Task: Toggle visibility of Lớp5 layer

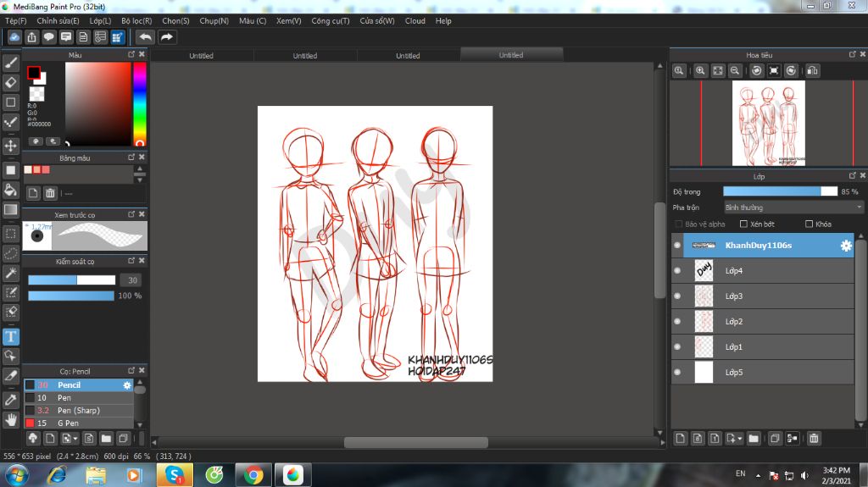Action: click(677, 373)
